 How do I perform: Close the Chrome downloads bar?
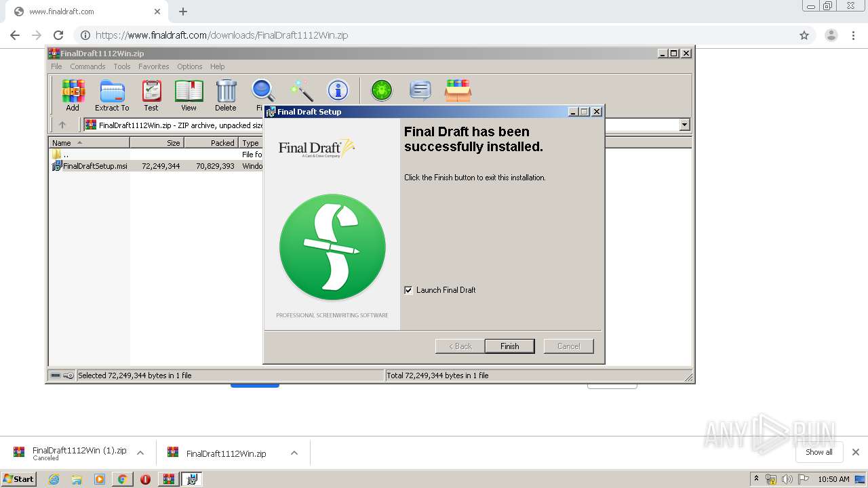[x=856, y=452]
